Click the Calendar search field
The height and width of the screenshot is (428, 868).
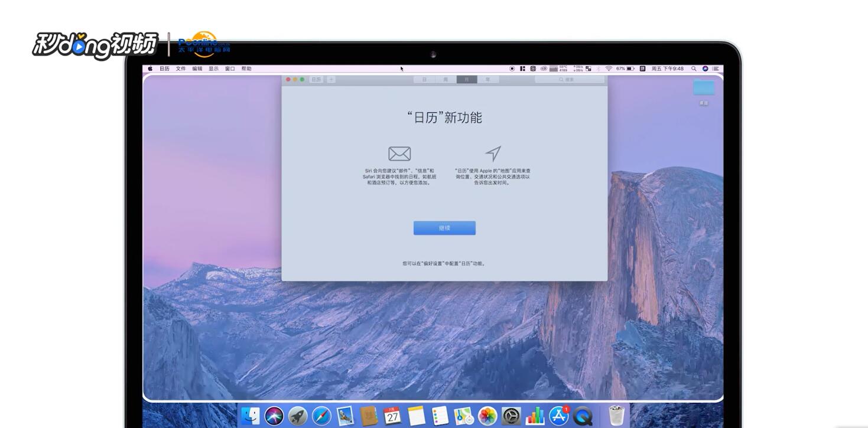(x=570, y=80)
